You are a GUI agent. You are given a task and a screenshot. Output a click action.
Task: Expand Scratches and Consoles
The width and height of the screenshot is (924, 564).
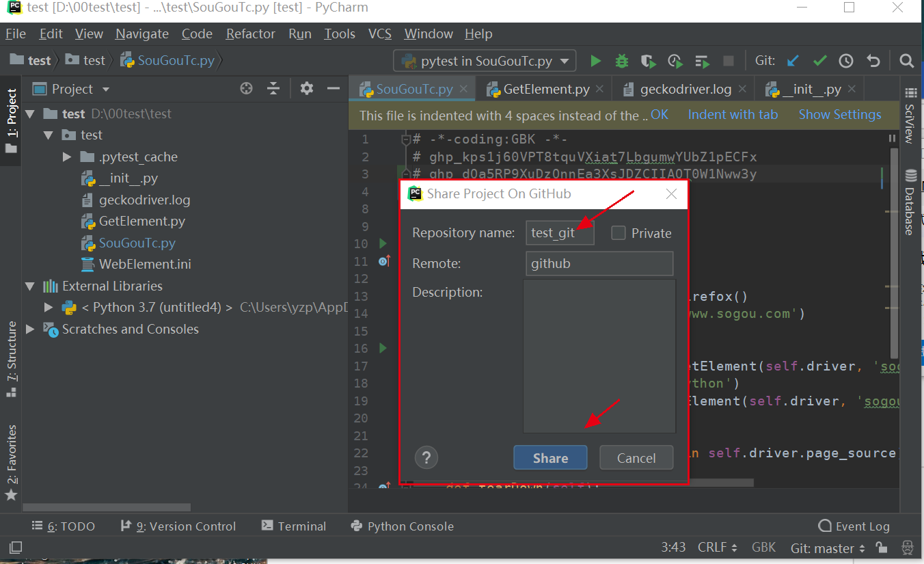(x=30, y=329)
